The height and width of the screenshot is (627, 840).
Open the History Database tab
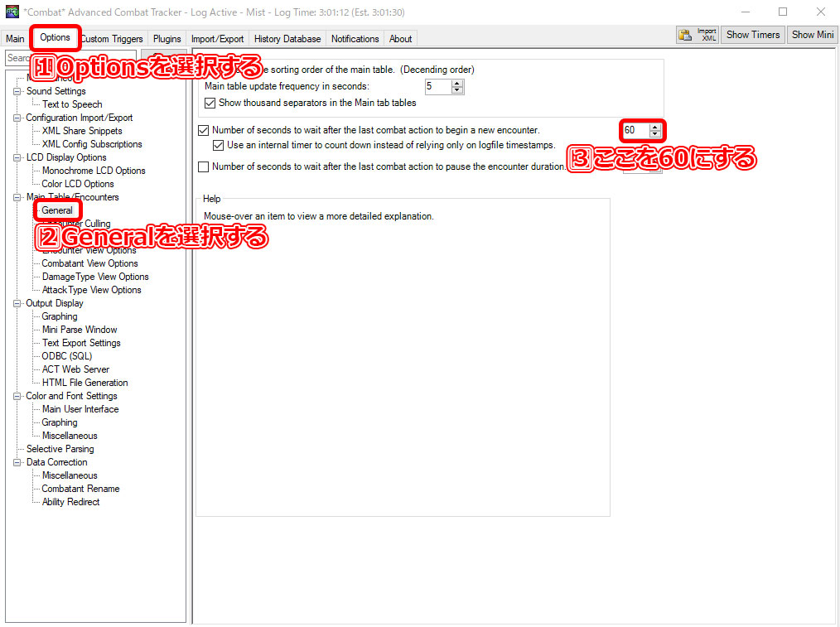point(287,39)
